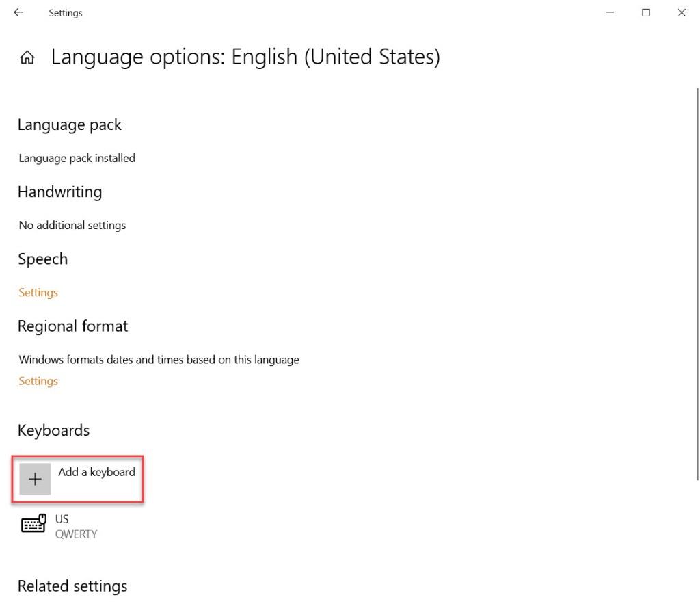Click the "Language pack installed" text
The height and width of the screenshot is (604, 700).
pos(77,158)
